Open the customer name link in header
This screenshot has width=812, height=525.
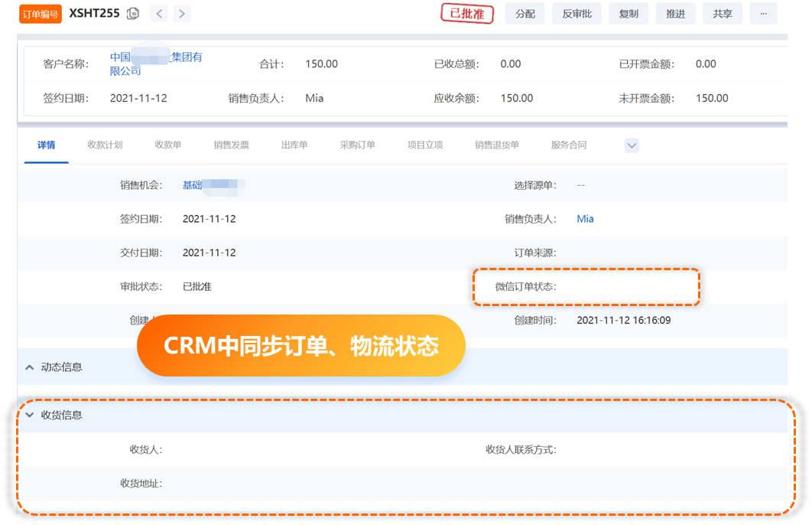(156, 64)
